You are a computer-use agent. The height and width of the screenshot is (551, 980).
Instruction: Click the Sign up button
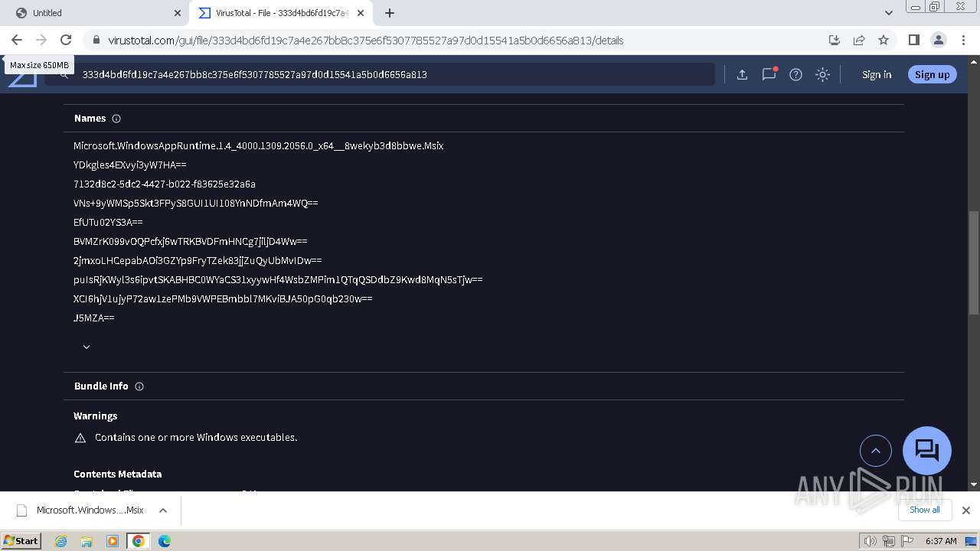coord(932,74)
